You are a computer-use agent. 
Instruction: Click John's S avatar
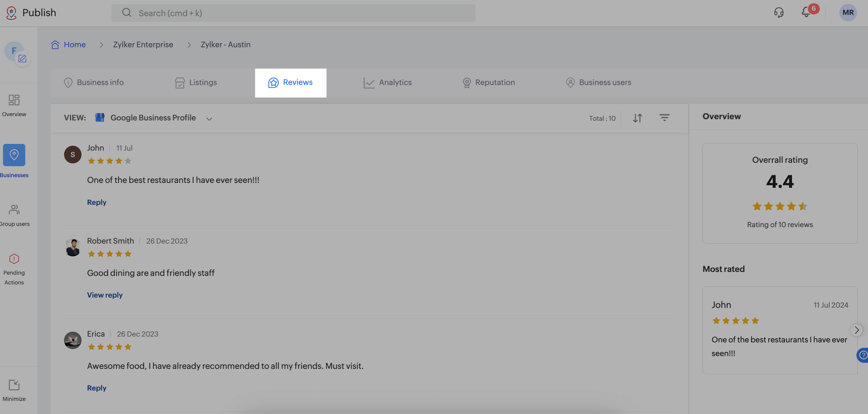click(73, 155)
